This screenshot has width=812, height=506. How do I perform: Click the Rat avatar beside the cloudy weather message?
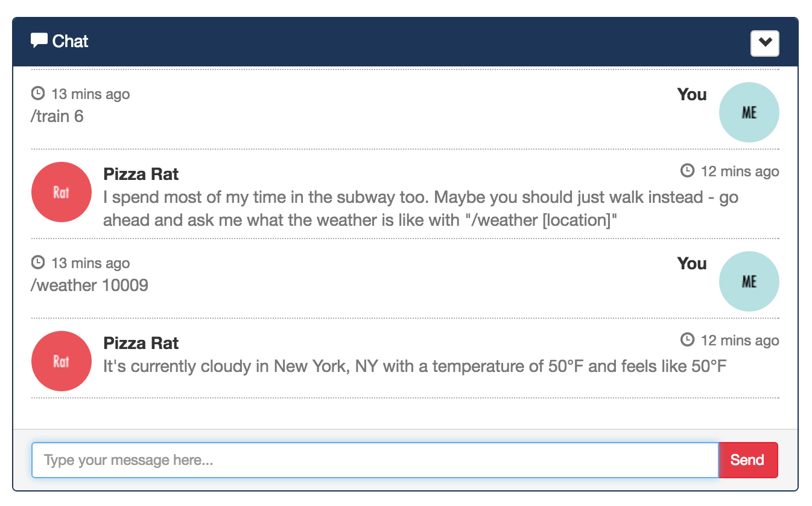pyautogui.click(x=61, y=361)
